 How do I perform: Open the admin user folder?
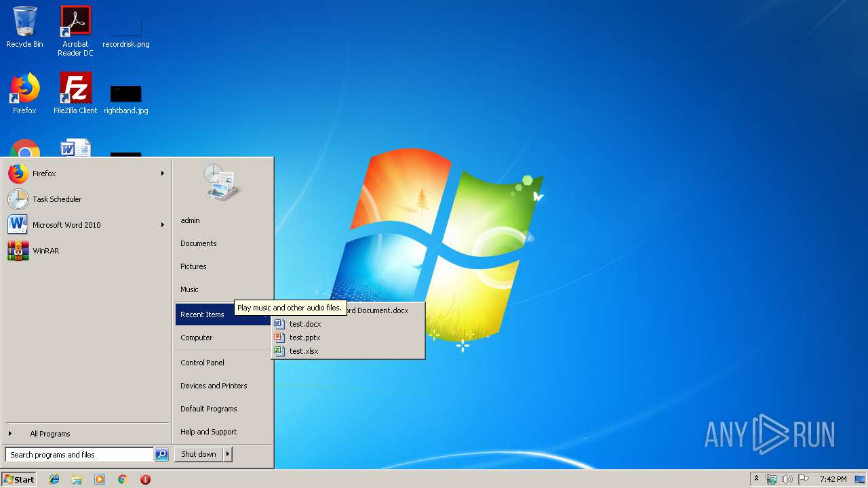pyautogui.click(x=223, y=220)
